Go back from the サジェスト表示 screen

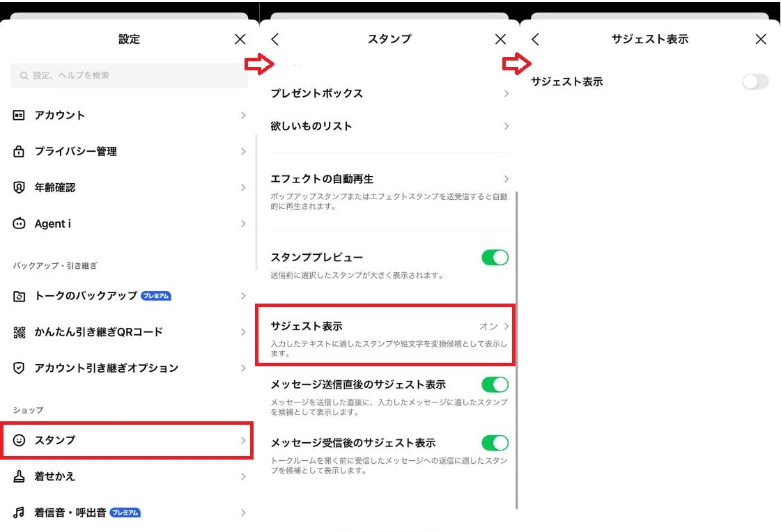[536, 39]
